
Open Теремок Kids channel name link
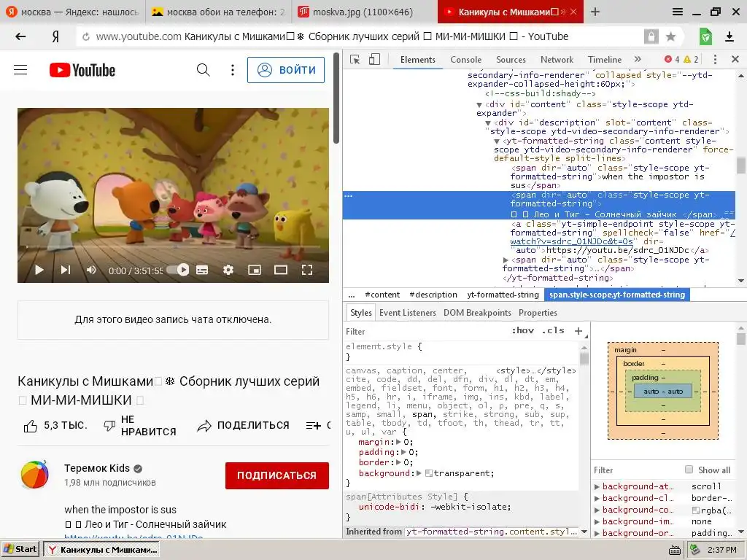(97, 468)
